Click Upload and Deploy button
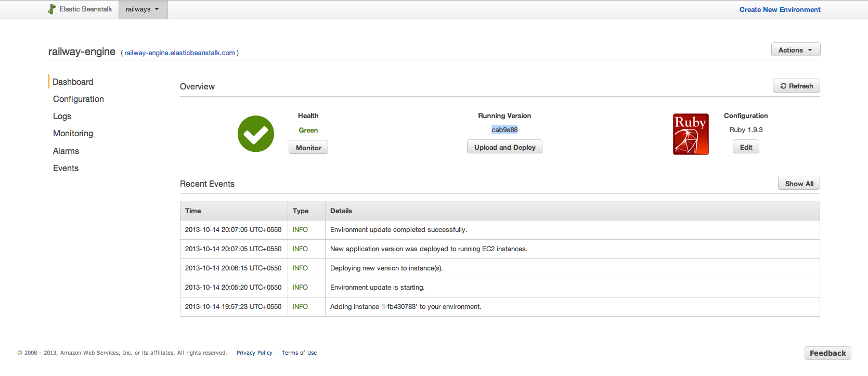This screenshot has width=868, height=376. click(x=504, y=147)
